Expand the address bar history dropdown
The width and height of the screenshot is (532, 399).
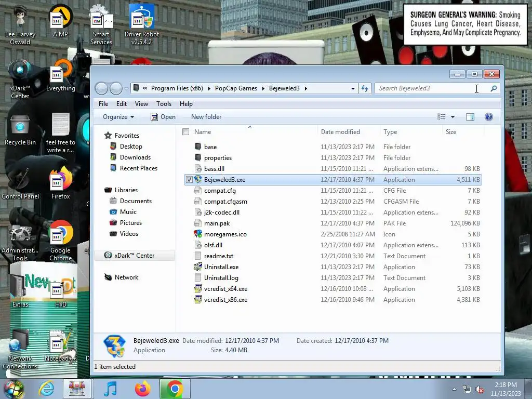tap(353, 88)
